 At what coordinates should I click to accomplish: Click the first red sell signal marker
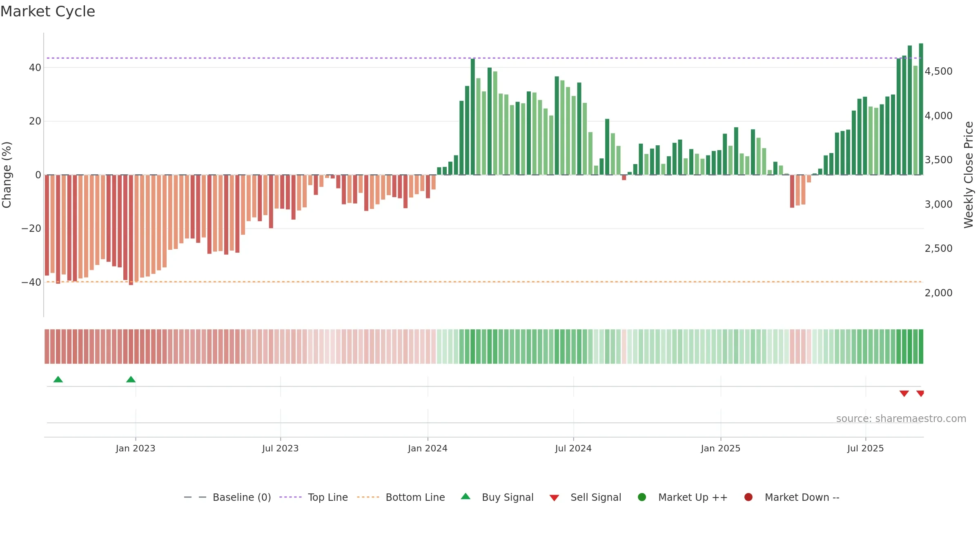coord(904,393)
